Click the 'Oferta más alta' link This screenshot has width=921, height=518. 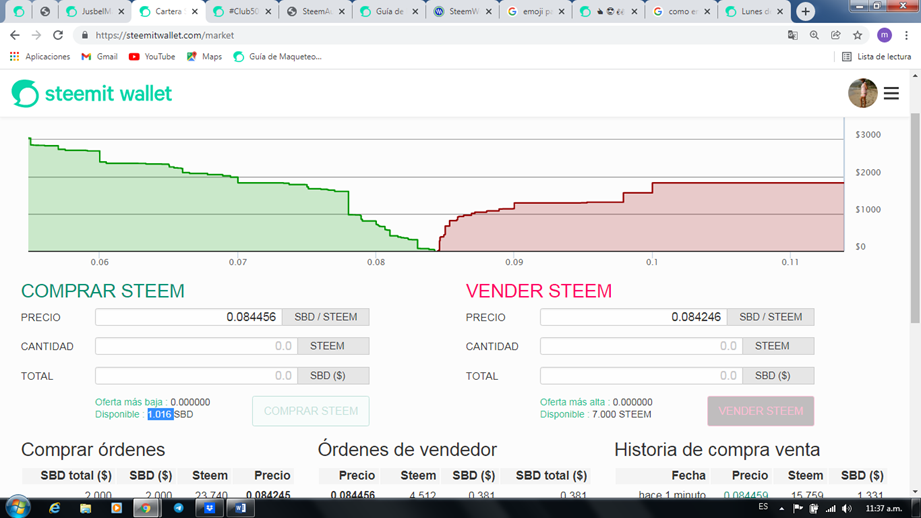572,402
